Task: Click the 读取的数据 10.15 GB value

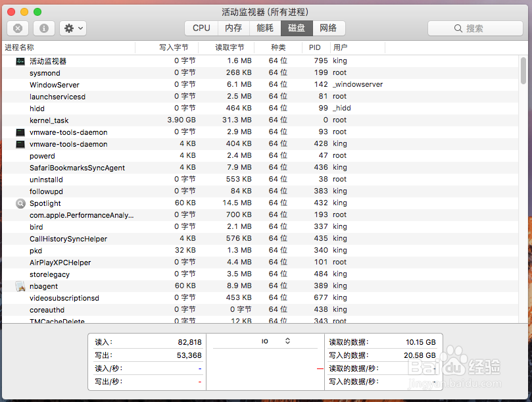Action: coord(421,342)
